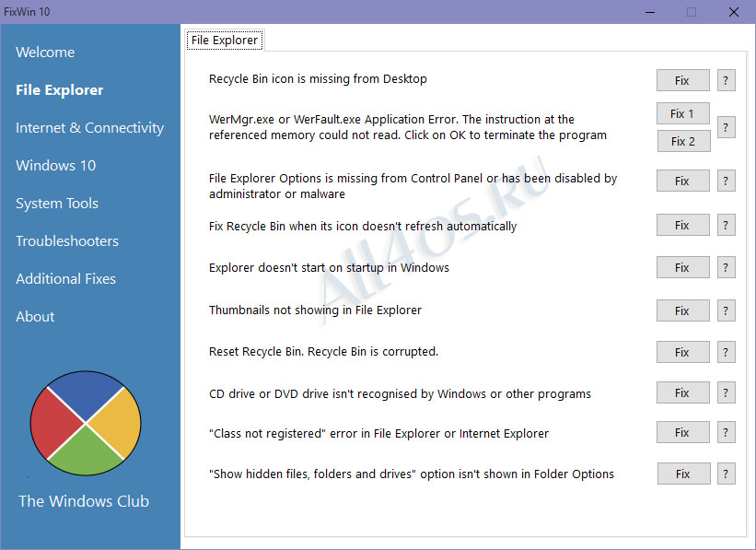
Task: Fix "Class not registered" error
Action: click(682, 432)
